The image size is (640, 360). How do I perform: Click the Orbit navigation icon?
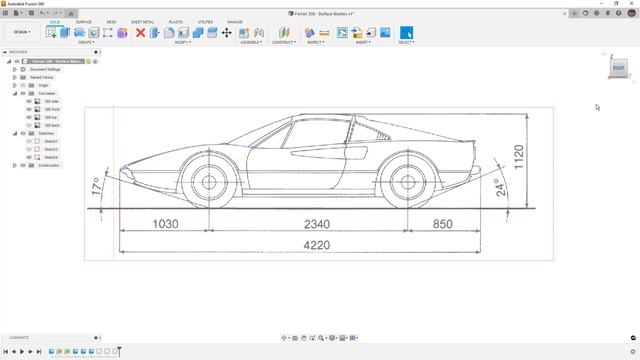(284, 338)
